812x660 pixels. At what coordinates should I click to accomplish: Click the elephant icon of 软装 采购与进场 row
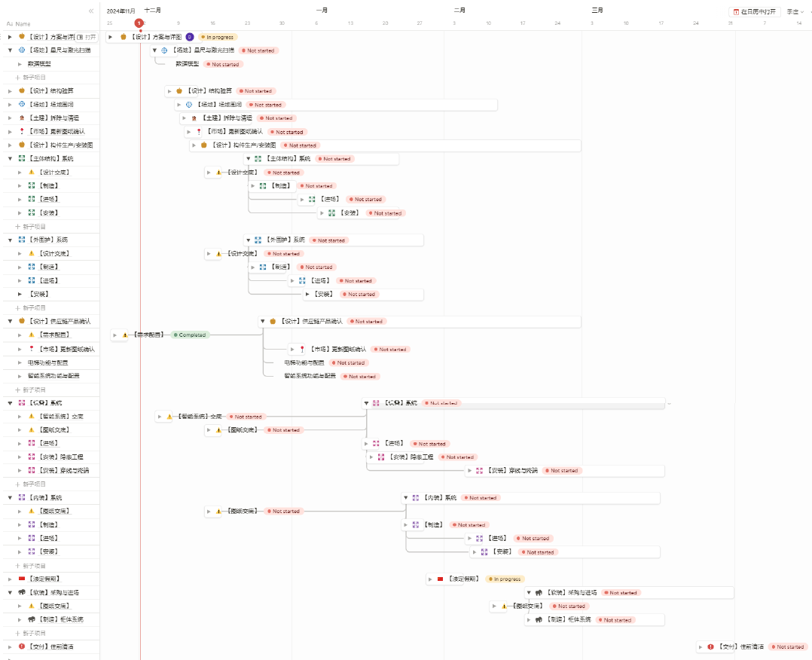click(22, 592)
